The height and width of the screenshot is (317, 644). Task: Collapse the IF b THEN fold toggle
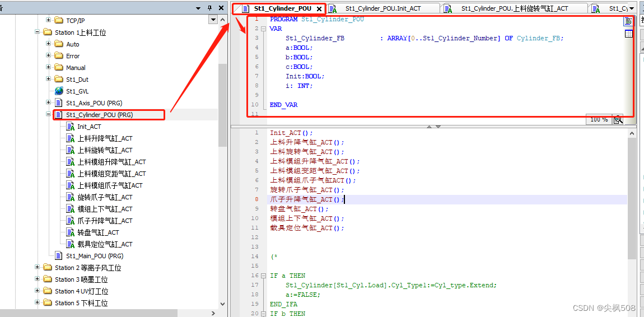click(x=263, y=314)
